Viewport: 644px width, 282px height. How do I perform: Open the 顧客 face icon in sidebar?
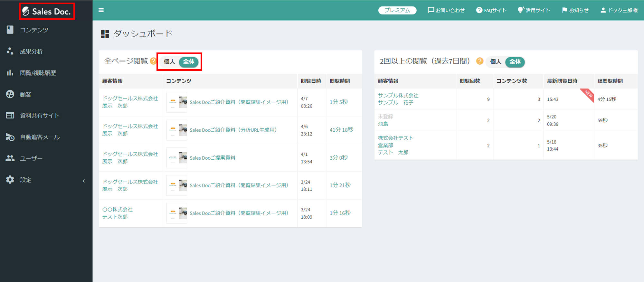(x=10, y=94)
